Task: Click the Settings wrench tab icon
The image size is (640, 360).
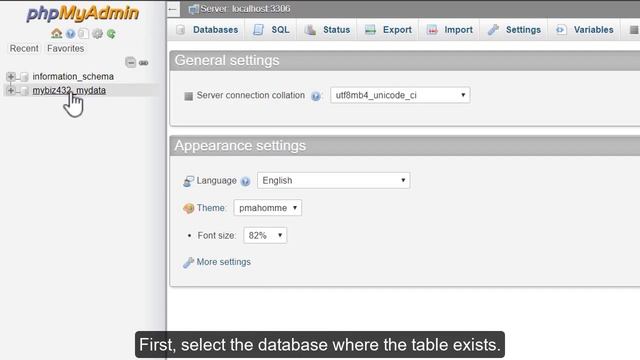Action: tap(493, 30)
